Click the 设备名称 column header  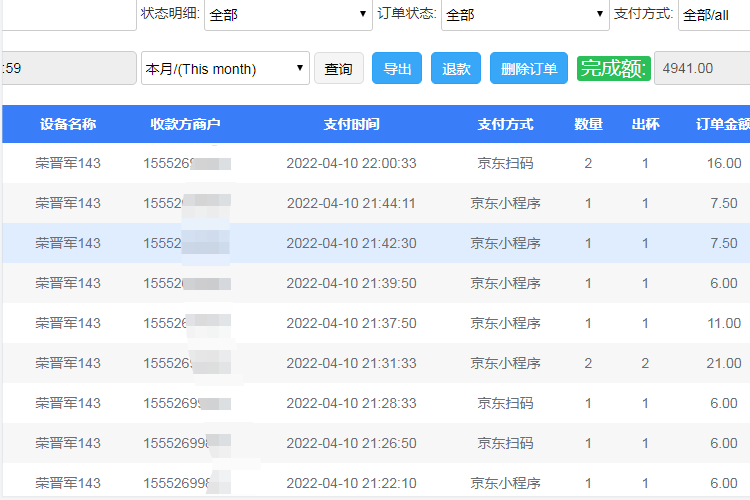click(x=68, y=124)
